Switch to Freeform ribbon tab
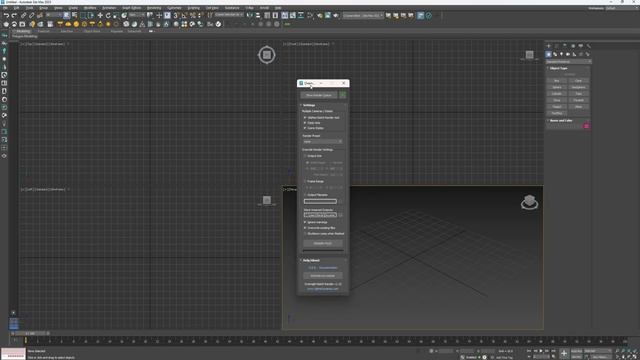The image size is (640, 360). pos(43,31)
